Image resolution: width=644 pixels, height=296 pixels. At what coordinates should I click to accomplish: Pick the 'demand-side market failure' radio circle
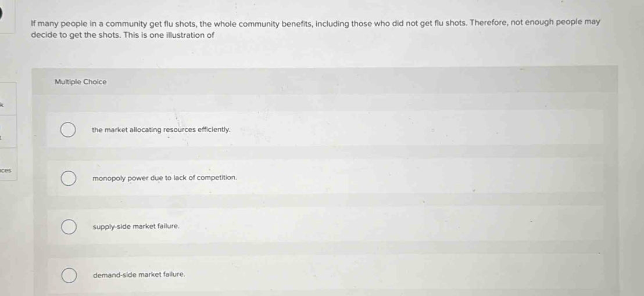click(69, 276)
